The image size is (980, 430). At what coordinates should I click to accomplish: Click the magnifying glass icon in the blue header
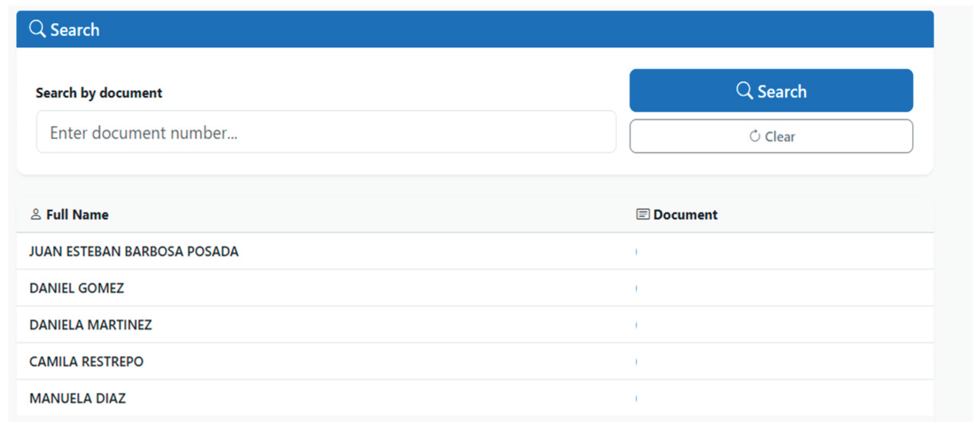(37, 28)
